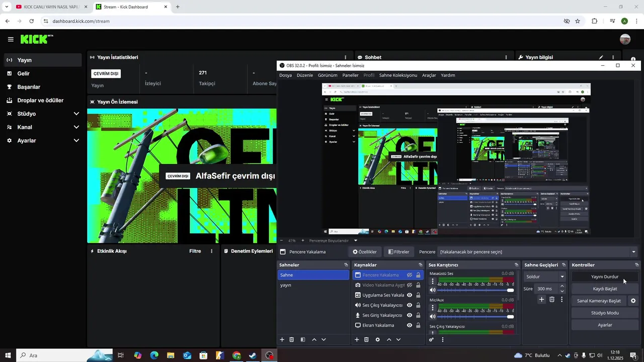Expand Ayarlar menu in Kick sidebar
This screenshot has width=644, height=362.
coord(76,141)
